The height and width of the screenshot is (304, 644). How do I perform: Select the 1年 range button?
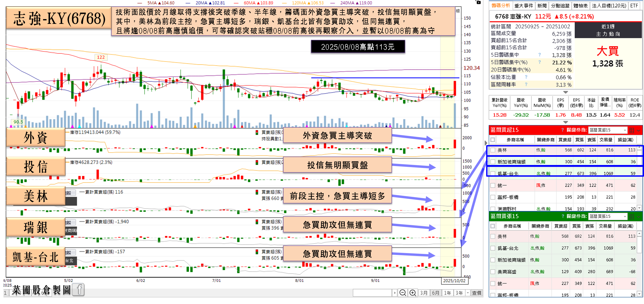[x=448, y=293]
